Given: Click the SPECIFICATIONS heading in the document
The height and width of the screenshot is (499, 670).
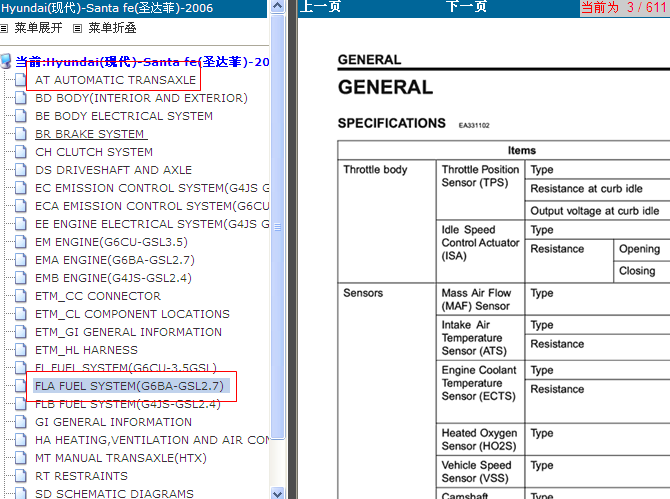Looking at the screenshot, I should [x=391, y=123].
